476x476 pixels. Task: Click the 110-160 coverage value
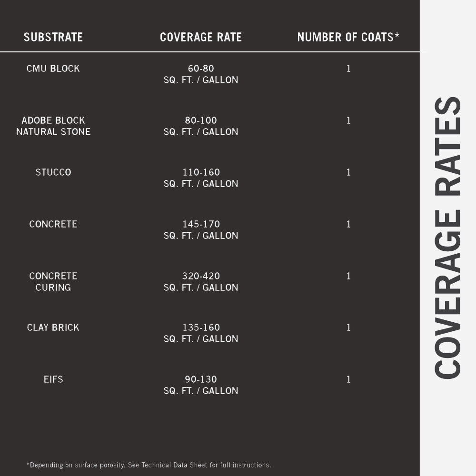coord(200,172)
